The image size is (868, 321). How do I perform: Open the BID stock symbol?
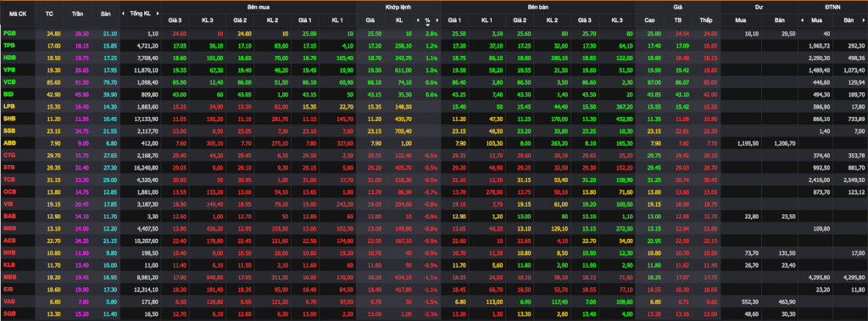tap(8, 95)
